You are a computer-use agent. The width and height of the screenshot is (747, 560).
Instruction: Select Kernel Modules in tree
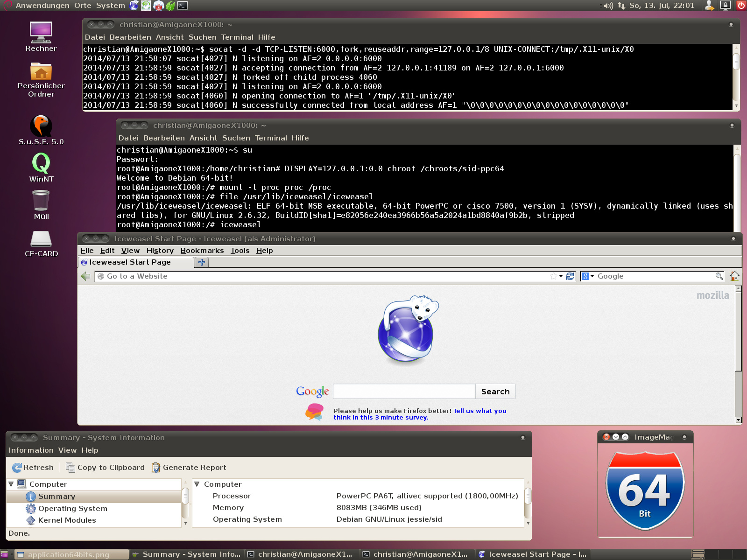point(67,520)
